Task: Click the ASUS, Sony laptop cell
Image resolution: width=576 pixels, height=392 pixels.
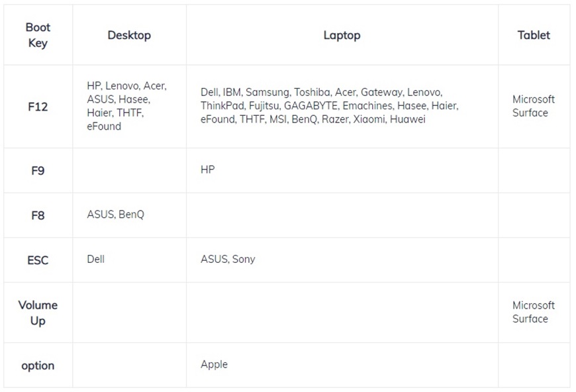Action: [228, 260]
